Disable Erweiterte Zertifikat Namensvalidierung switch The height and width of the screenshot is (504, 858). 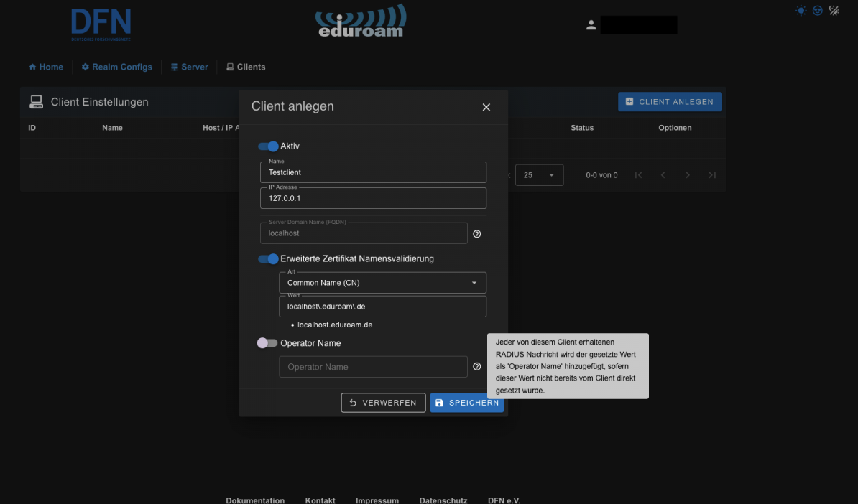268,259
